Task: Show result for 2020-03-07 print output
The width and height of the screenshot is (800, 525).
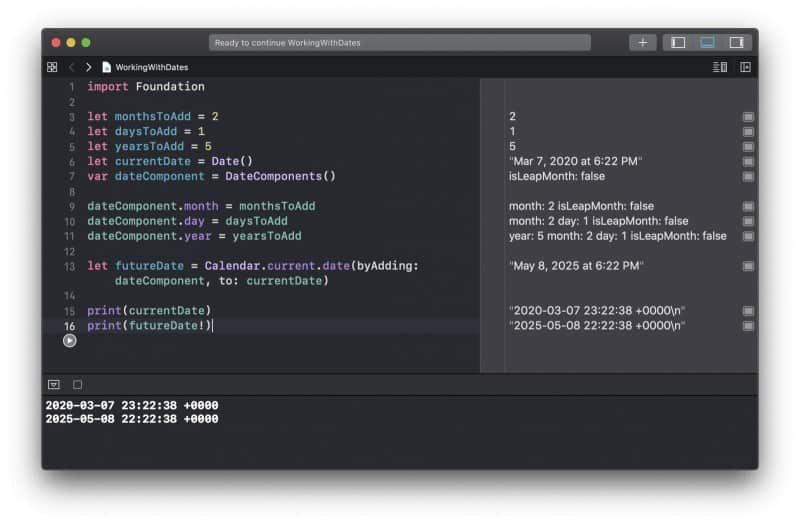Action: coord(748,311)
